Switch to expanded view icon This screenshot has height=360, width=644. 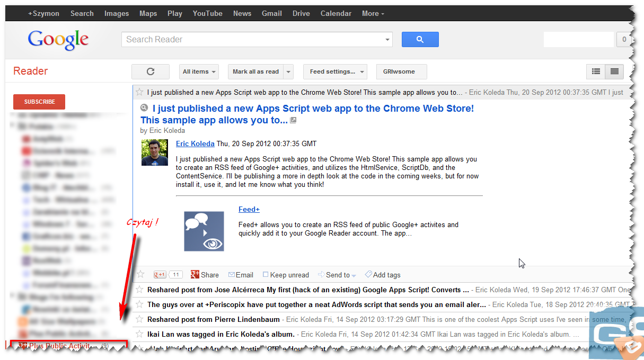(x=614, y=71)
